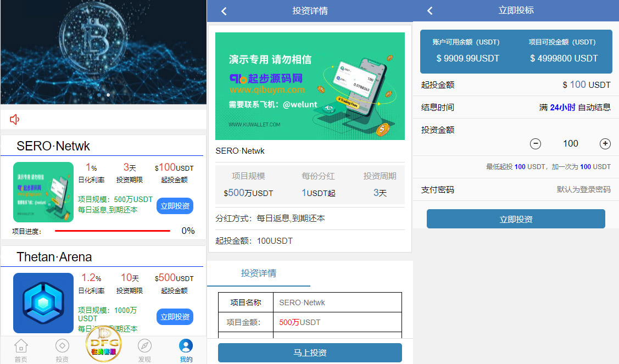Click 立即投资 button for Thetan·Arena
Viewport: 619px width, 364px height.
pos(175,317)
